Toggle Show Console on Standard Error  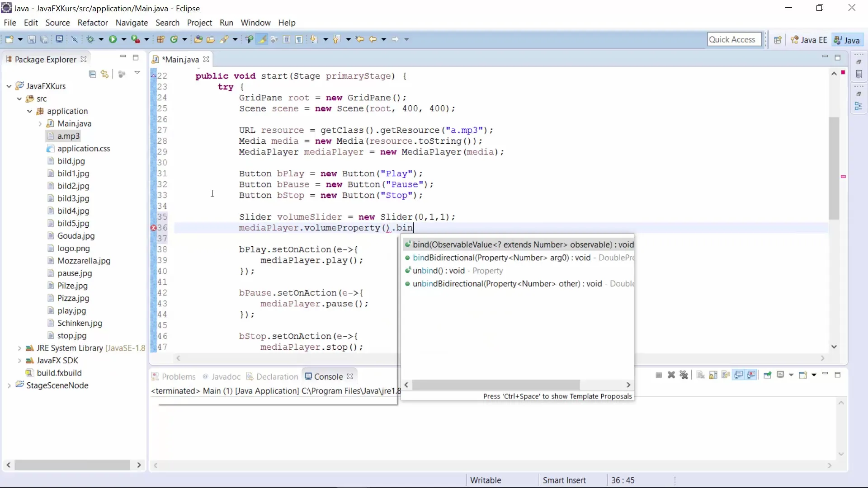pos(751,375)
